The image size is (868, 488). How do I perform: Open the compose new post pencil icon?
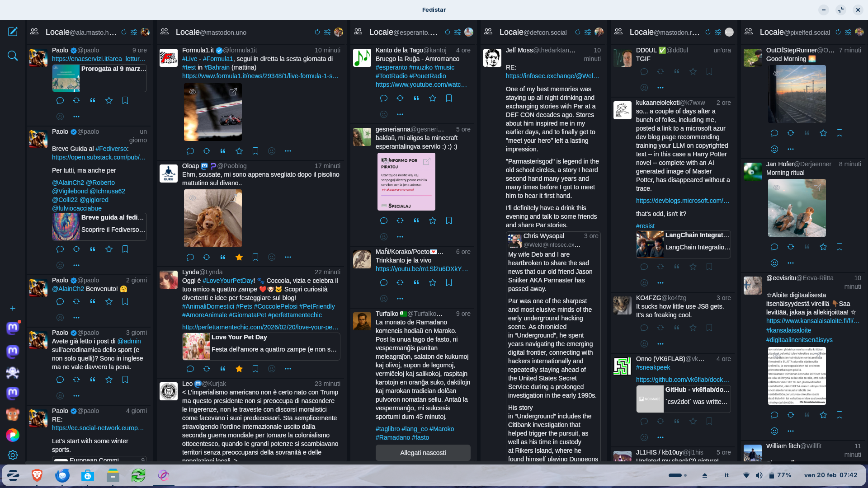click(13, 32)
